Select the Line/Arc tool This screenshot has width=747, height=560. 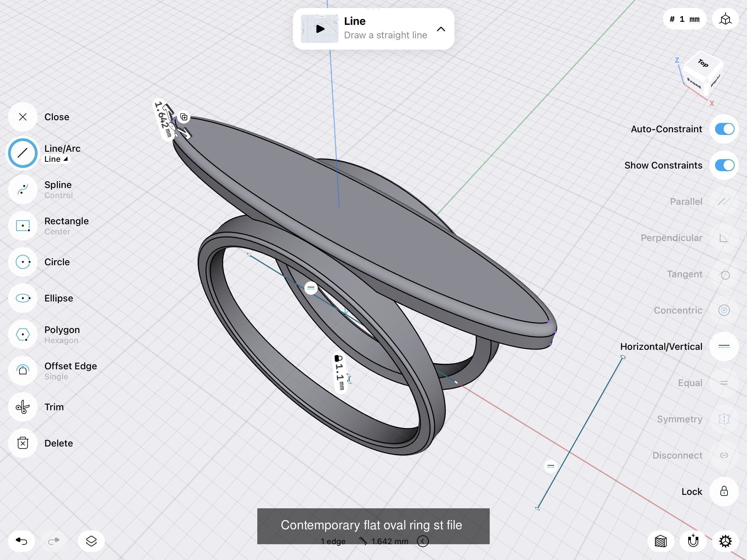click(x=23, y=153)
